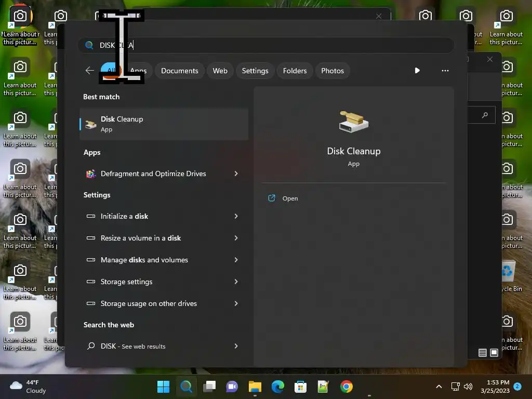The height and width of the screenshot is (399, 532).
Task: Open File Explorer from the taskbar
Action: tap(255, 387)
